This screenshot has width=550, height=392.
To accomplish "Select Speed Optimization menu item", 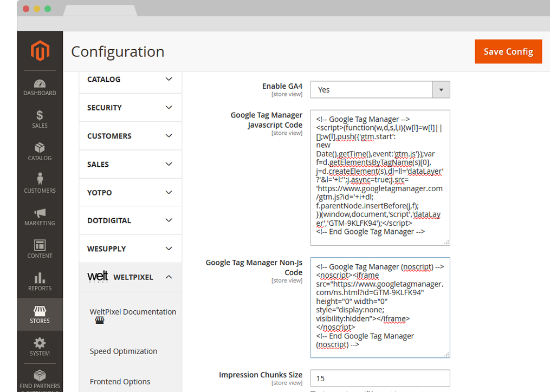I will (124, 351).
